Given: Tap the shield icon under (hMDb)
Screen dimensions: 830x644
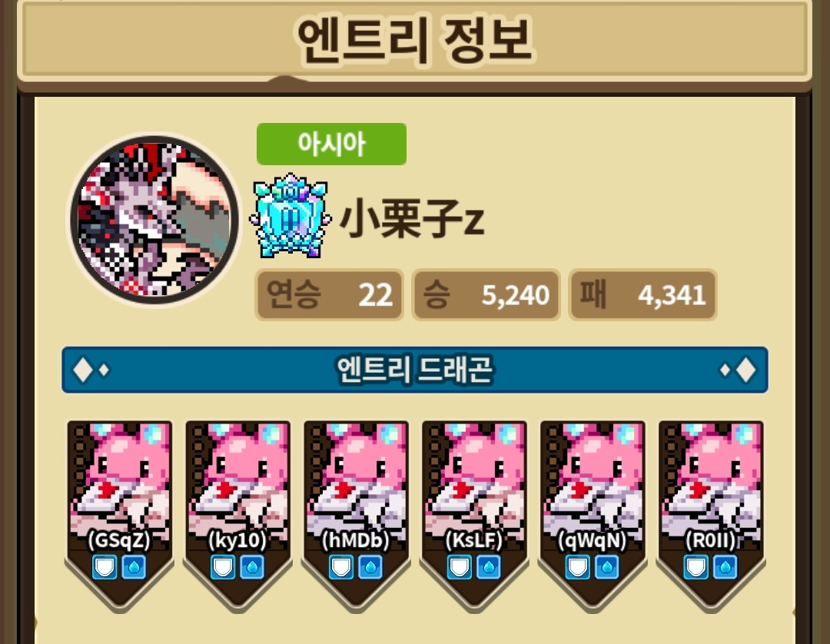Looking at the screenshot, I should tap(341, 567).
